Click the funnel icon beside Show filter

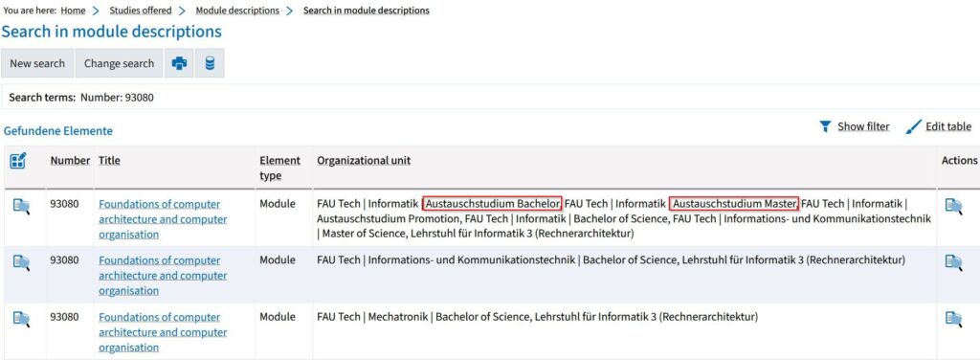click(825, 127)
